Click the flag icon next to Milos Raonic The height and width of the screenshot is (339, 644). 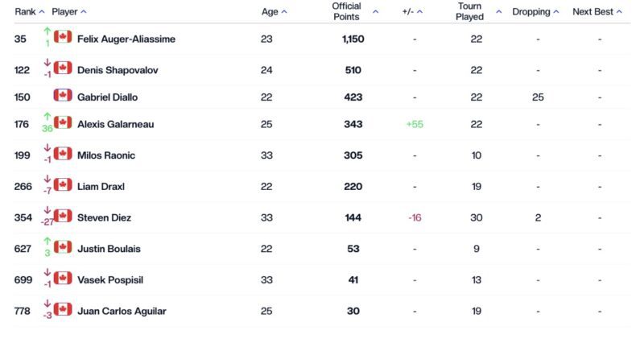click(x=63, y=154)
